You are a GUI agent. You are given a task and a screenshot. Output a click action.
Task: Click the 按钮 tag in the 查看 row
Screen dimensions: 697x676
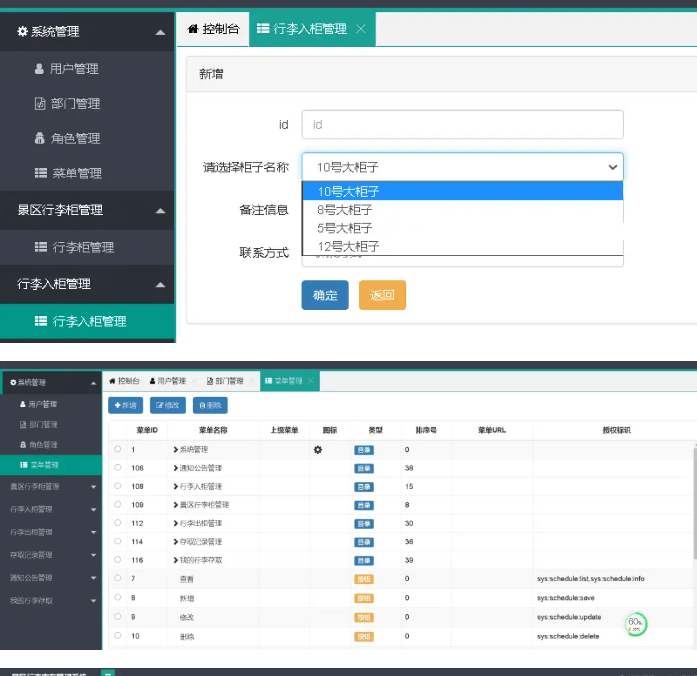(x=364, y=579)
